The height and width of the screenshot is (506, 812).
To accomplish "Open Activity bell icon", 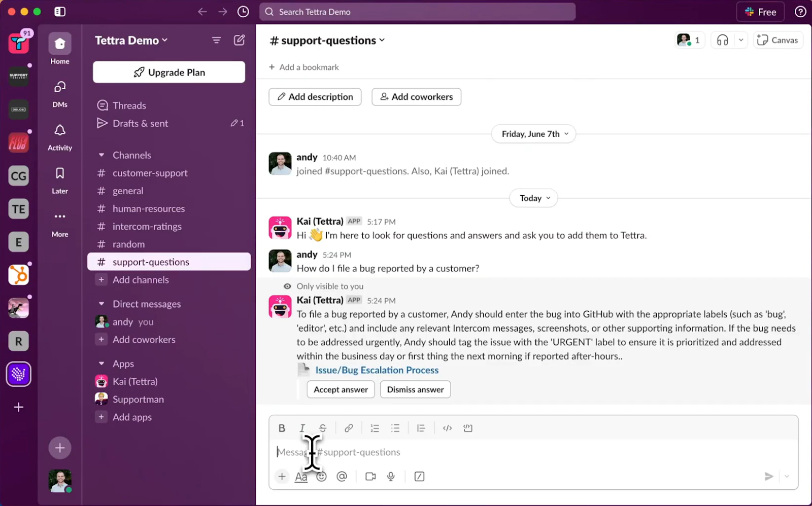I will [x=60, y=137].
